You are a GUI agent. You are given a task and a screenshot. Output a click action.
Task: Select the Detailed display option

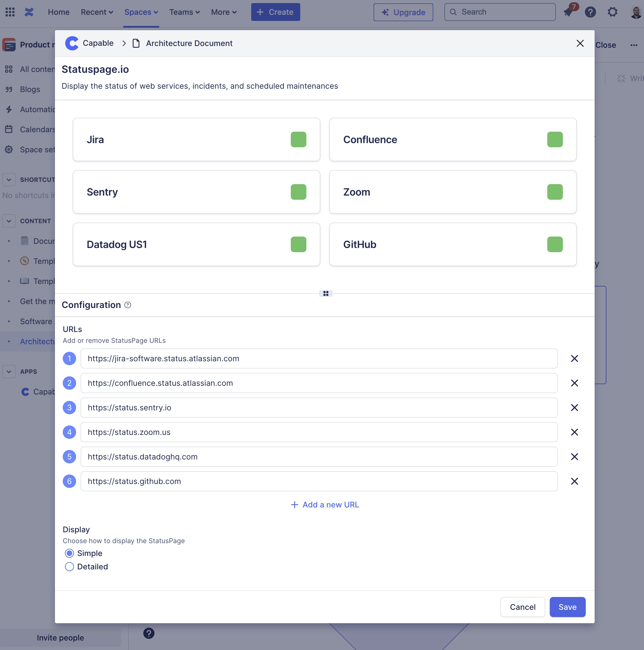tap(70, 567)
